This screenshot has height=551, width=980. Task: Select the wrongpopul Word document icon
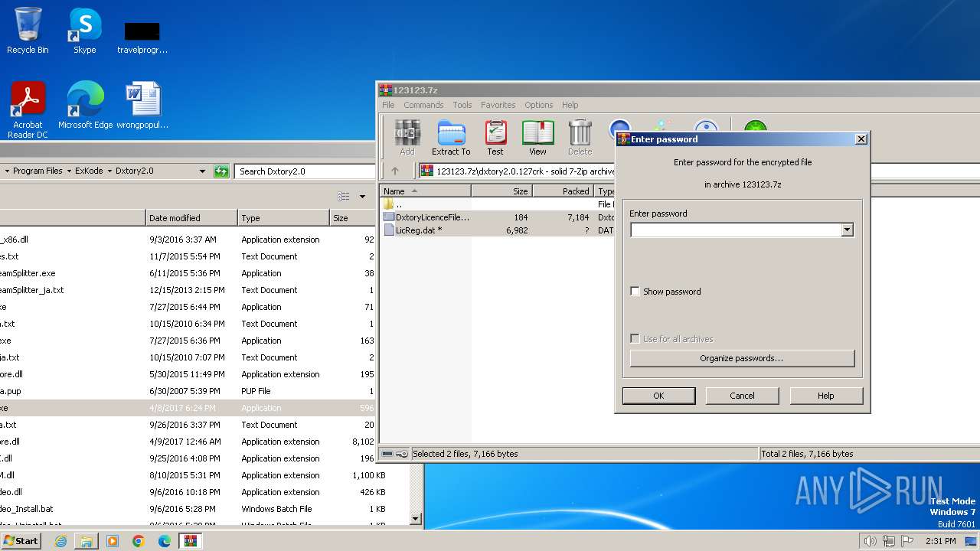point(142,106)
